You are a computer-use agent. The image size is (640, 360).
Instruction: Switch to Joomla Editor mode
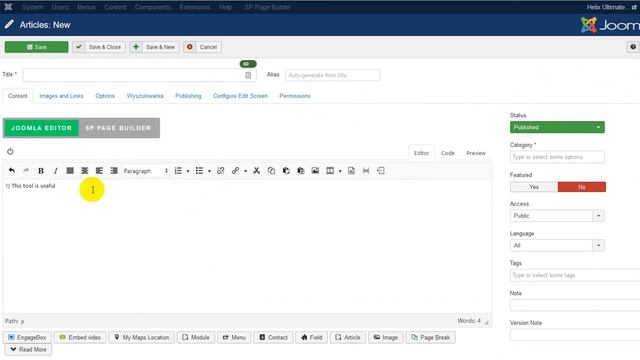tap(41, 128)
